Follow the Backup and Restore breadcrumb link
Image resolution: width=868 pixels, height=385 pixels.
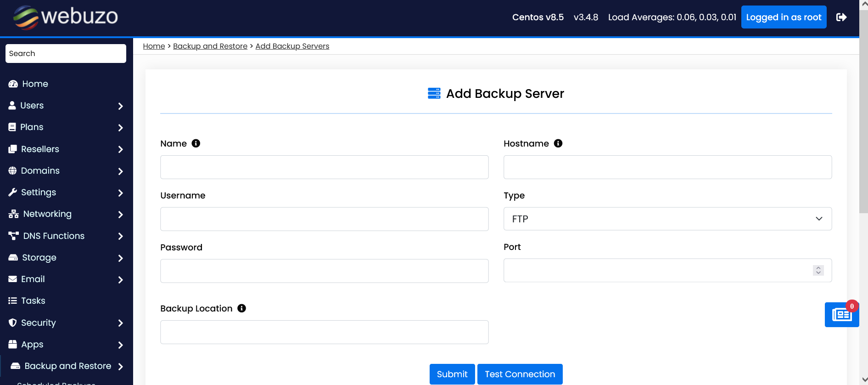(210, 46)
